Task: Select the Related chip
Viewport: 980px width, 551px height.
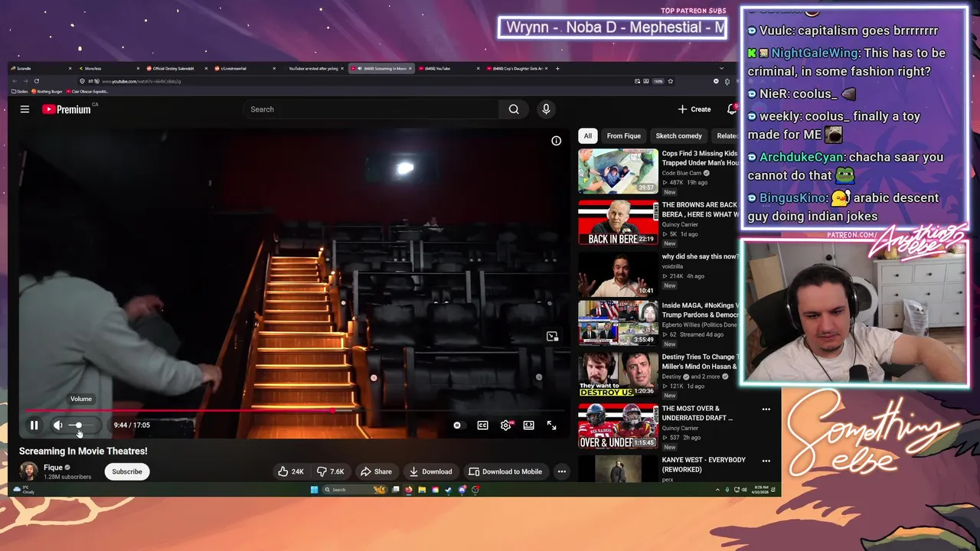Action: point(726,135)
